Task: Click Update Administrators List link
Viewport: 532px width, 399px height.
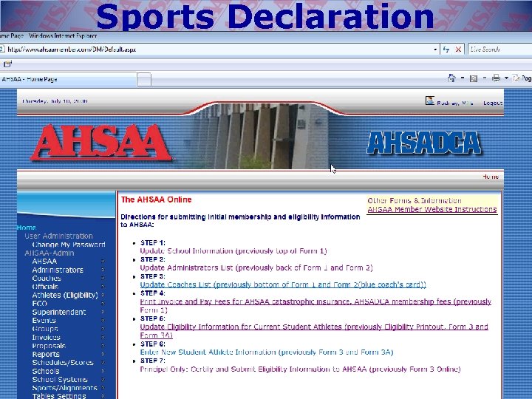Action: [x=256, y=268]
